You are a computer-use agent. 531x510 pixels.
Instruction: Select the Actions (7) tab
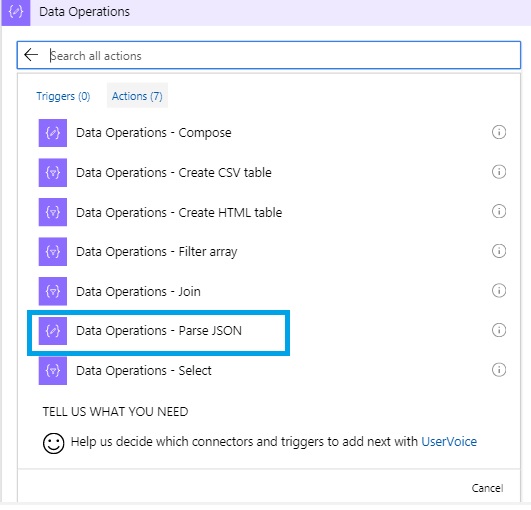(137, 96)
